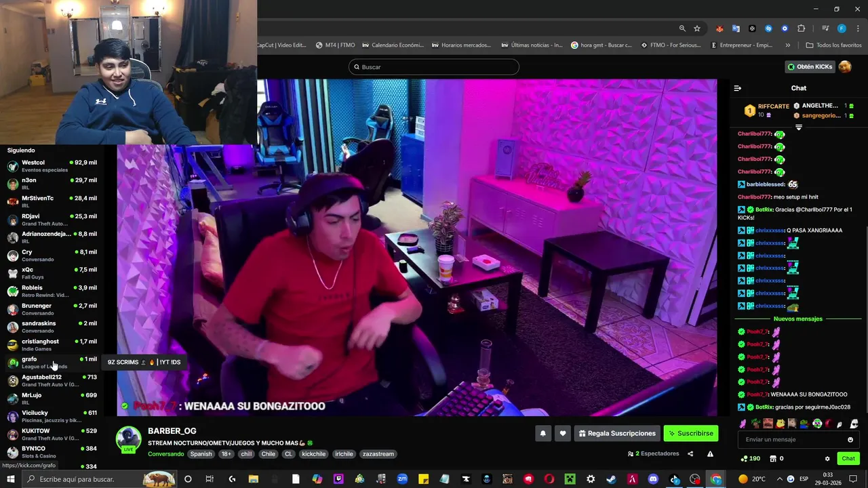The image size is (868, 488).
Task: Click the kickchile tag
Action: click(314, 454)
